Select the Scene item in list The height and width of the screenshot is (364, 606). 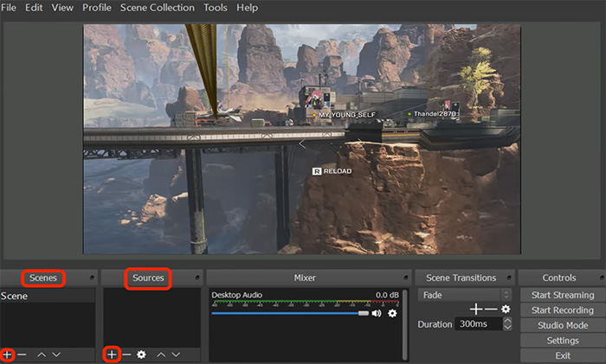click(x=47, y=296)
